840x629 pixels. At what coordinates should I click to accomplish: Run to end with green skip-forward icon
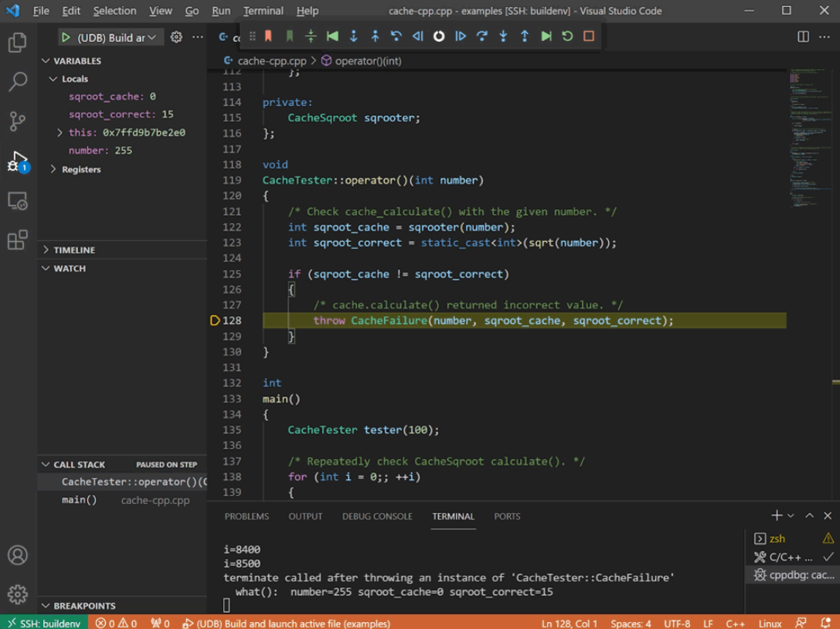[x=546, y=36]
